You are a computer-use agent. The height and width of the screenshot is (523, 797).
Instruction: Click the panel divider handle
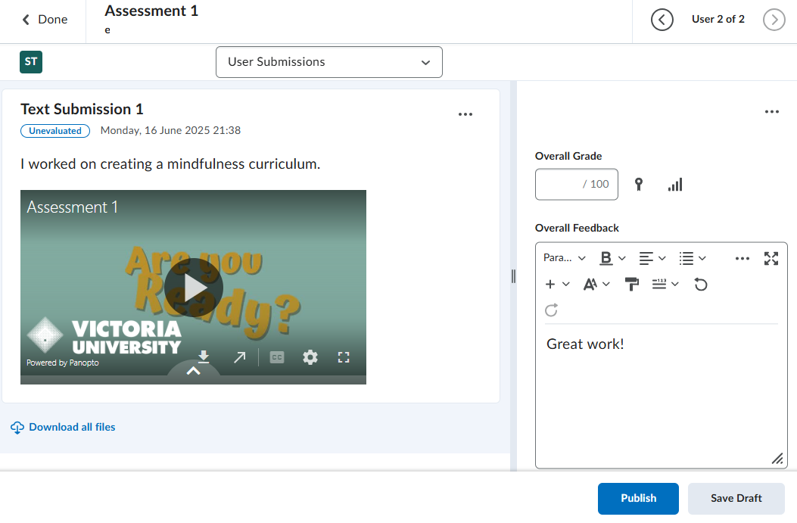pos(513,276)
